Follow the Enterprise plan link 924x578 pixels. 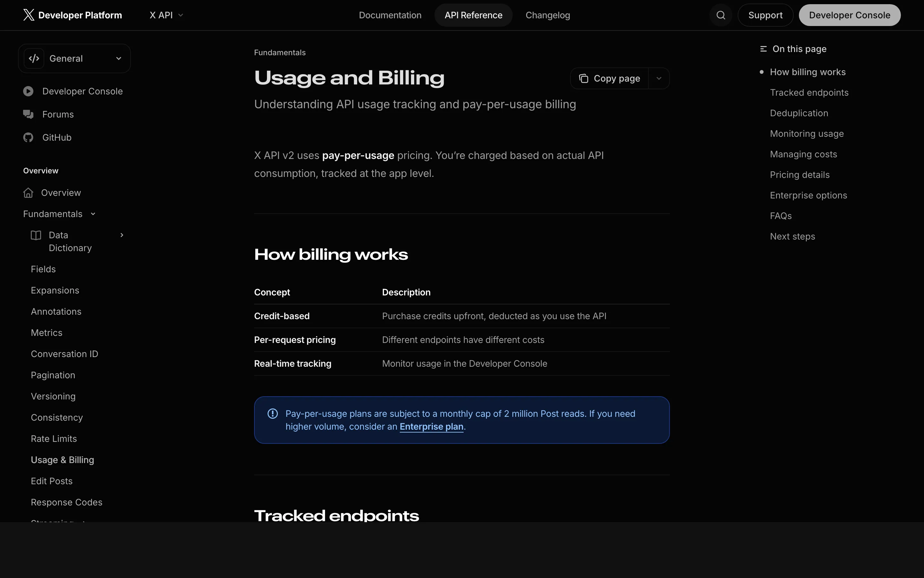[432, 427]
